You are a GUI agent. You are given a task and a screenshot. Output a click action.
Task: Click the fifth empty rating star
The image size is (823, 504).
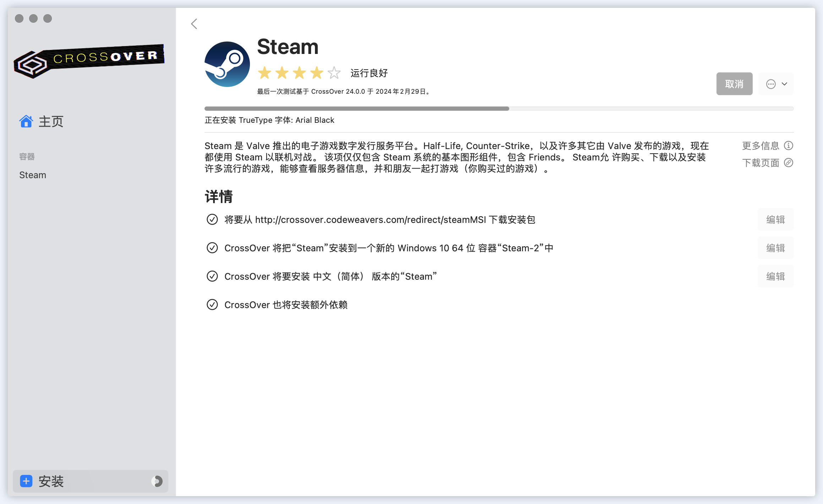(334, 73)
